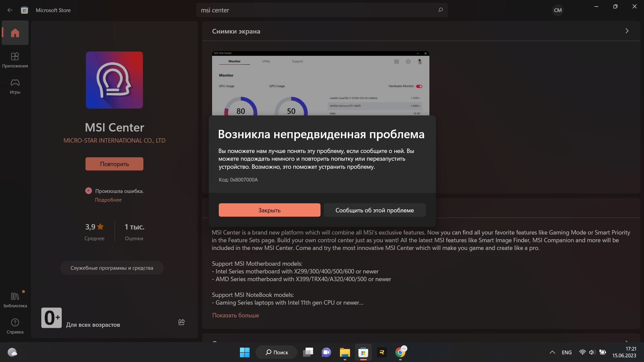Click the 0+ age rating badge
Screen dimensions: 644x362
(x=51, y=318)
